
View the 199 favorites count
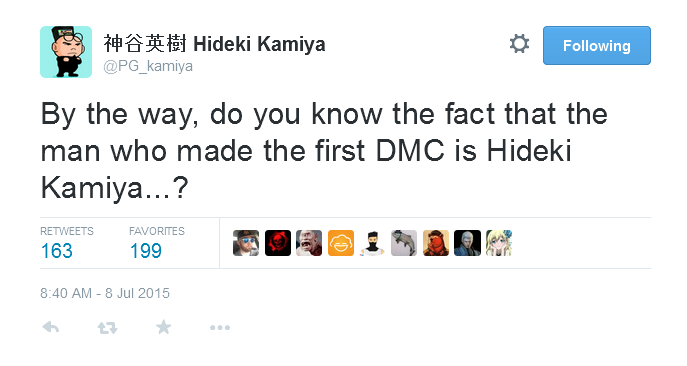146,251
